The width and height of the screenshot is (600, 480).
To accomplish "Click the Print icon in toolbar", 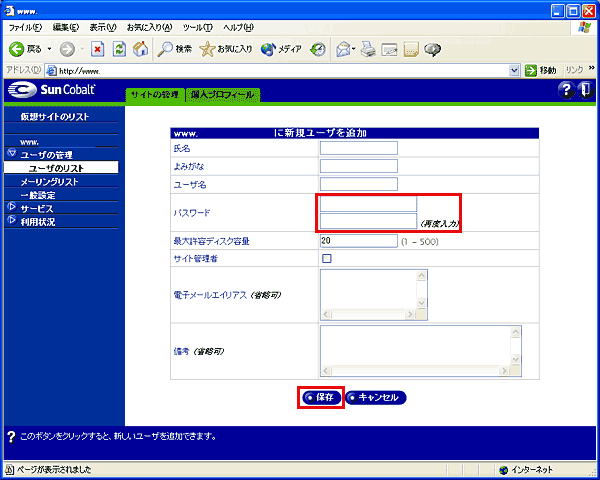I will (368, 49).
